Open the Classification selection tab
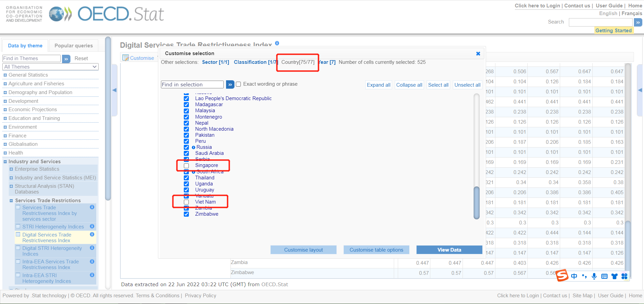 [256, 62]
